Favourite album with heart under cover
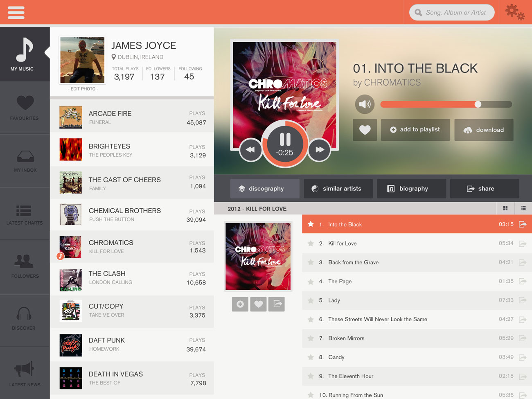Image resolution: width=532 pixels, height=399 pixels. (x=258, y=304)
